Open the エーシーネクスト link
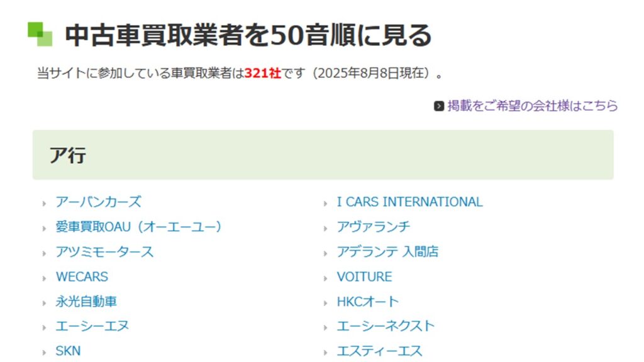The width and height of the screenshot is (644, 362). pyautogui.click(x=386, y=326)
